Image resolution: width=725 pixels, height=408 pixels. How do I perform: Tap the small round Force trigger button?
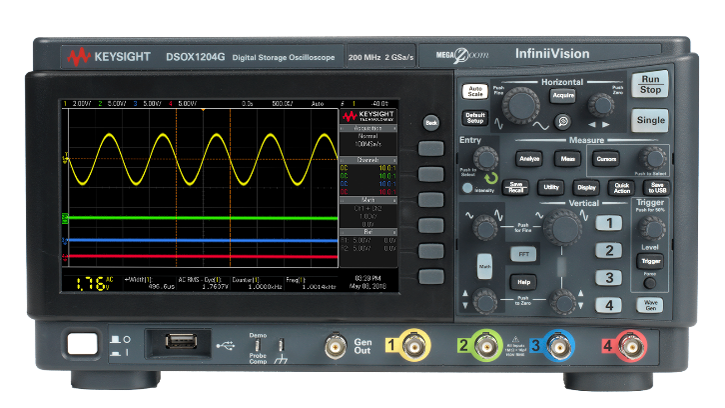click(650, 283)
